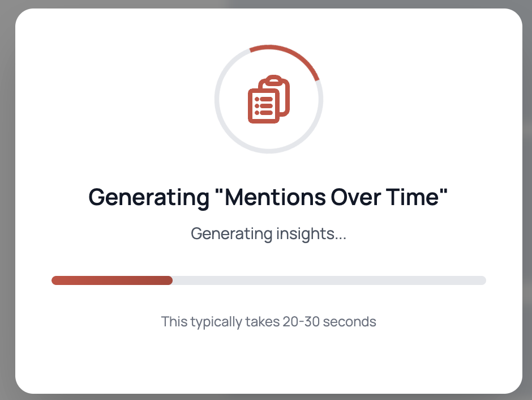Click the leading edge of the progress fill
Image resolution: width=532 pixels, height=400 pixels.
pos(171,280)
